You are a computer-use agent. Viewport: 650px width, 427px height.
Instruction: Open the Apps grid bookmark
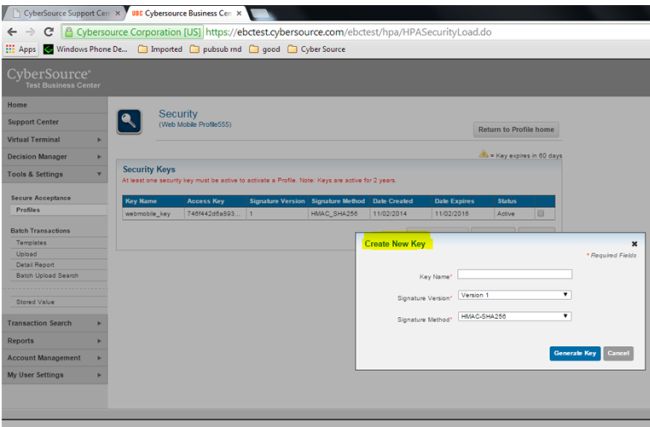point(21,49)
